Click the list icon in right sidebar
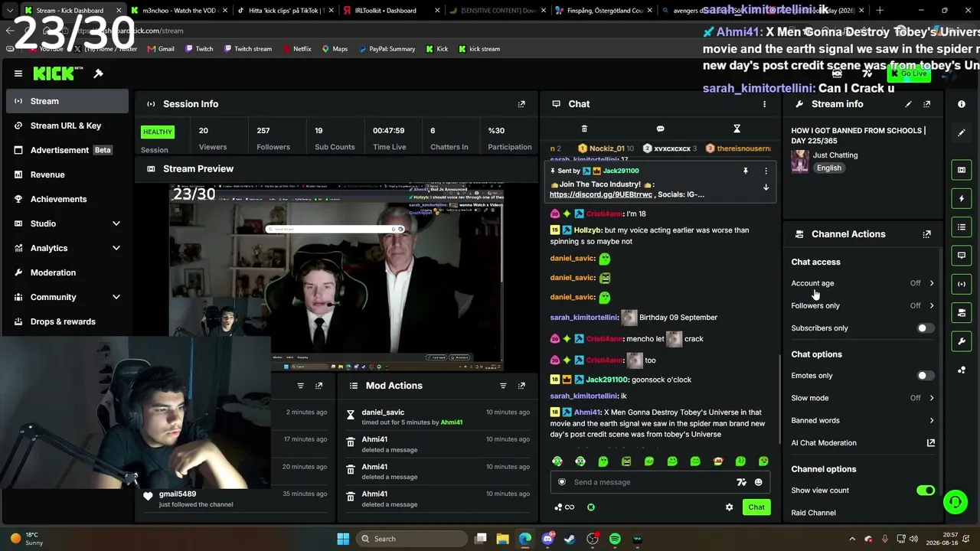The width and height of the screenshot is (980, 551). tap(962, 227)
